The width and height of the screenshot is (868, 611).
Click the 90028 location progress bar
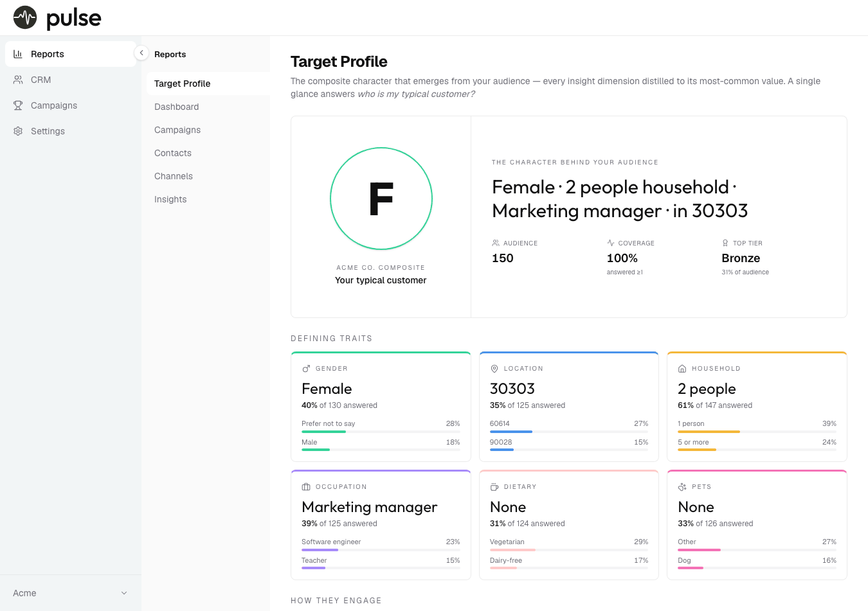[569, 450]
